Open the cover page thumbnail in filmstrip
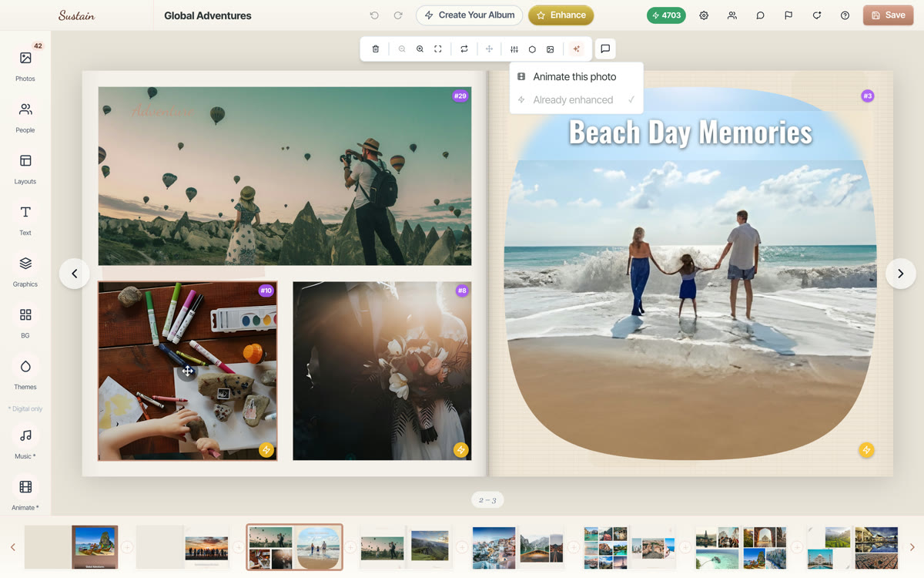 [x=72, y=547]
